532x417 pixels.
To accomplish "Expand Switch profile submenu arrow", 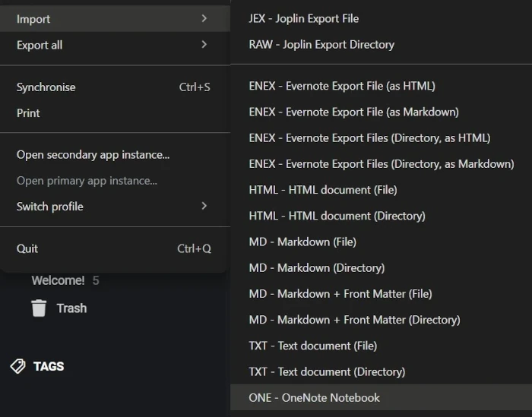I will point(204,206).
